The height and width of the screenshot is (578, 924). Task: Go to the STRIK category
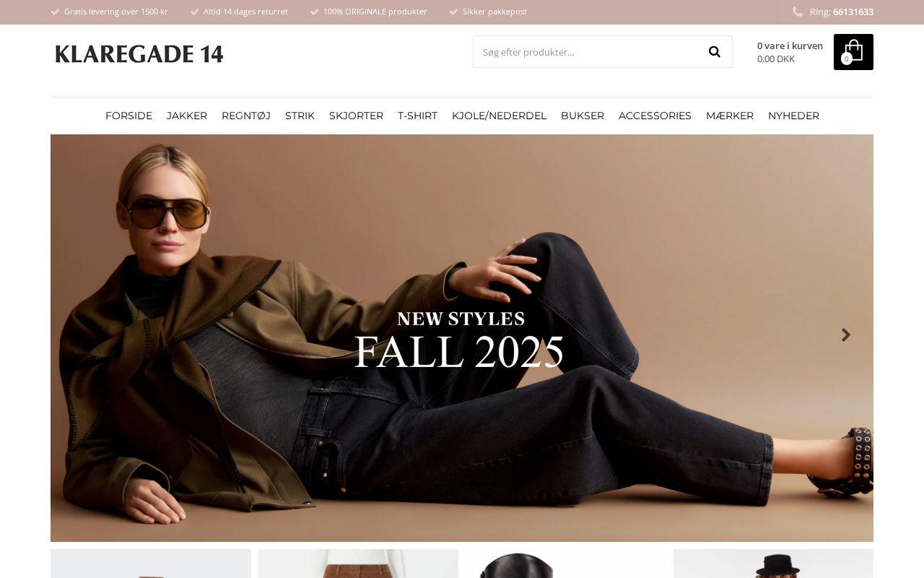(300, 116)
